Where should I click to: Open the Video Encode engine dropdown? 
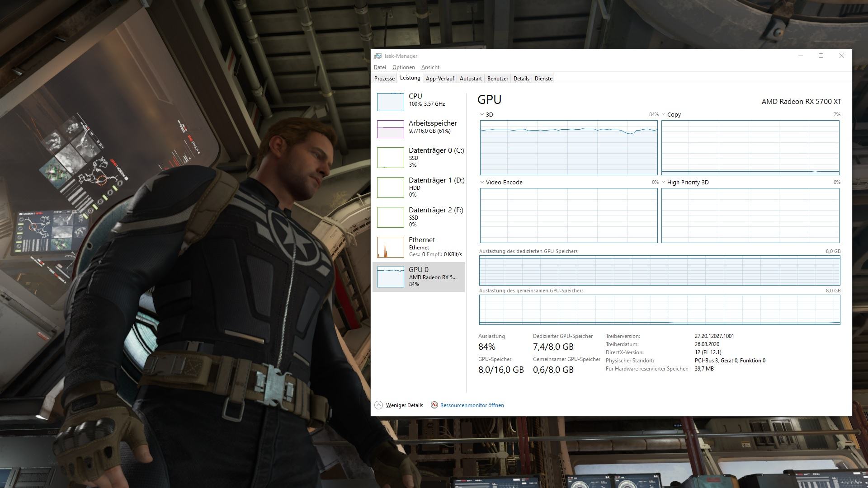[x=482, y=183]
